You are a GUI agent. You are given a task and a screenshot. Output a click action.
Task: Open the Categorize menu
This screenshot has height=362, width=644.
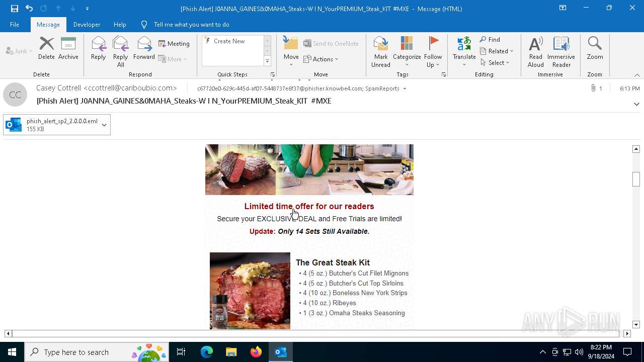(x=407, y=52)
